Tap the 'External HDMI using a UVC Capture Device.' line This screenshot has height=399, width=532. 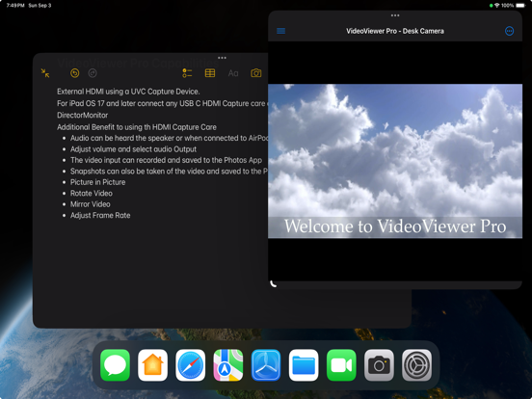(x=128, y=92)
